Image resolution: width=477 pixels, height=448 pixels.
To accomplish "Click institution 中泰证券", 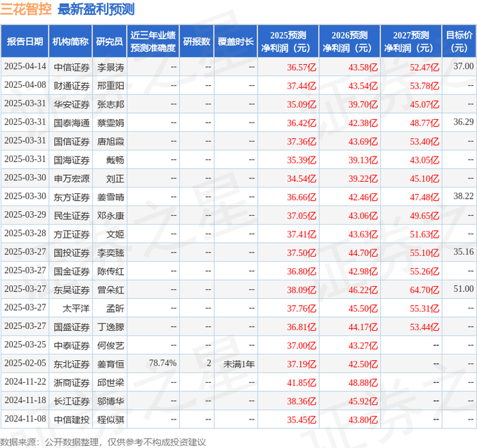I will tap(72, 346).
